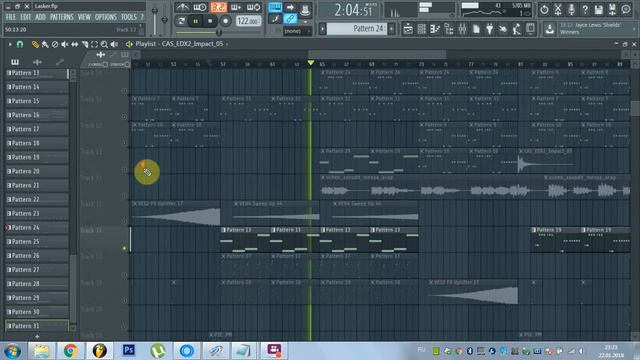Click the Playlist horizontal scrollbar
The height and width of the screenshot is (360, 640).
point(377,54)
